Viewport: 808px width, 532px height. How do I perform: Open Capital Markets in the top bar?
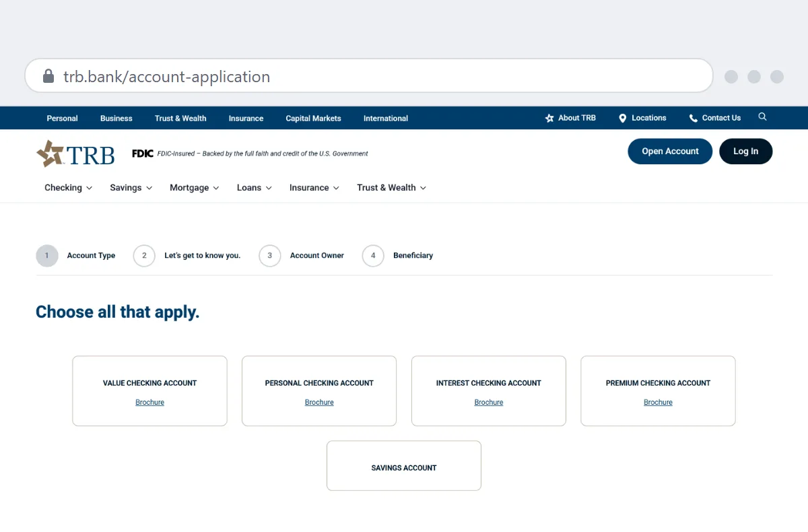click(313, 118)
